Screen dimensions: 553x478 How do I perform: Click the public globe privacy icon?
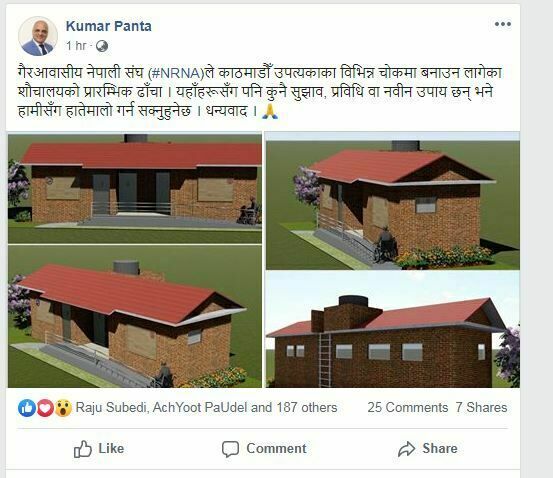pyautogui.click(x=102, y=46)
